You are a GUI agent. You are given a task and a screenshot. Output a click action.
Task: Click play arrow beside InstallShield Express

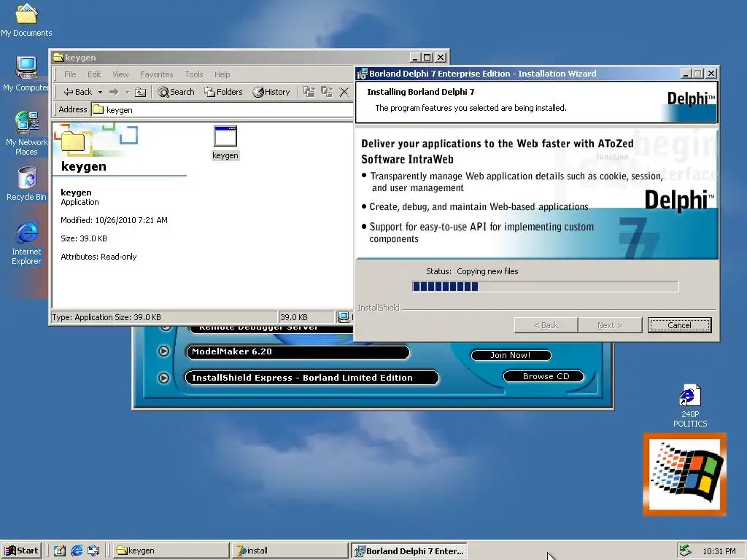[163, 378]
